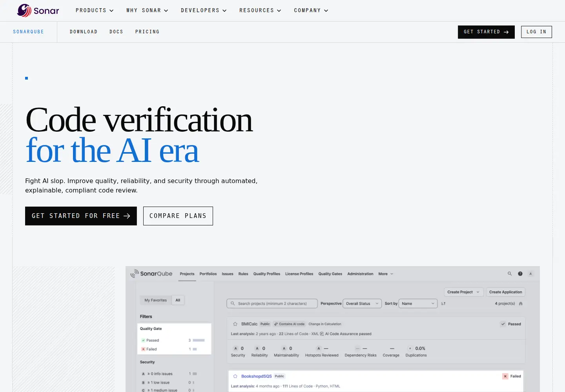565x392 pixels.
Task: Open Quality Profiles in SonarQube preview
Action: 267,274
